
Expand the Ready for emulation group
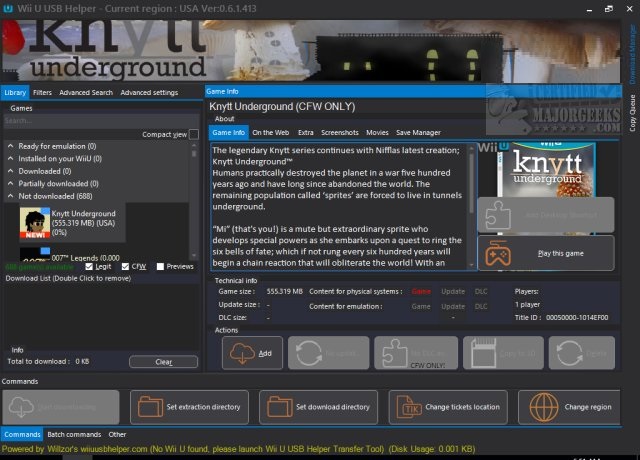point(11,146)
